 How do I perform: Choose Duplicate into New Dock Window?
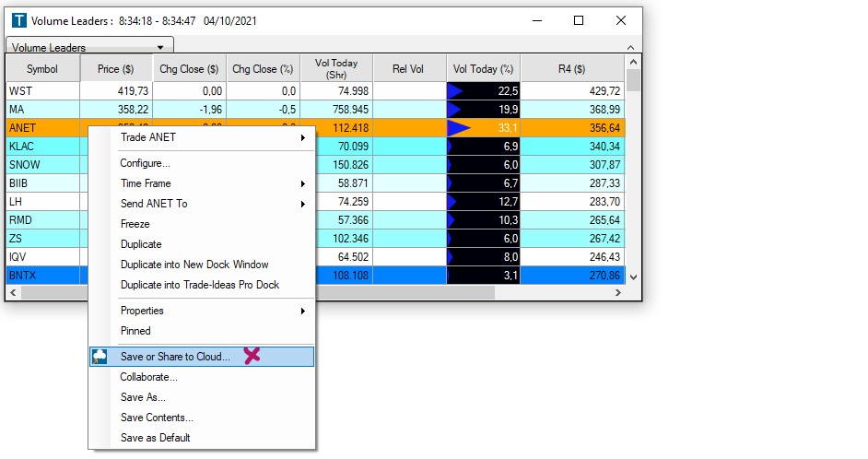194,265
